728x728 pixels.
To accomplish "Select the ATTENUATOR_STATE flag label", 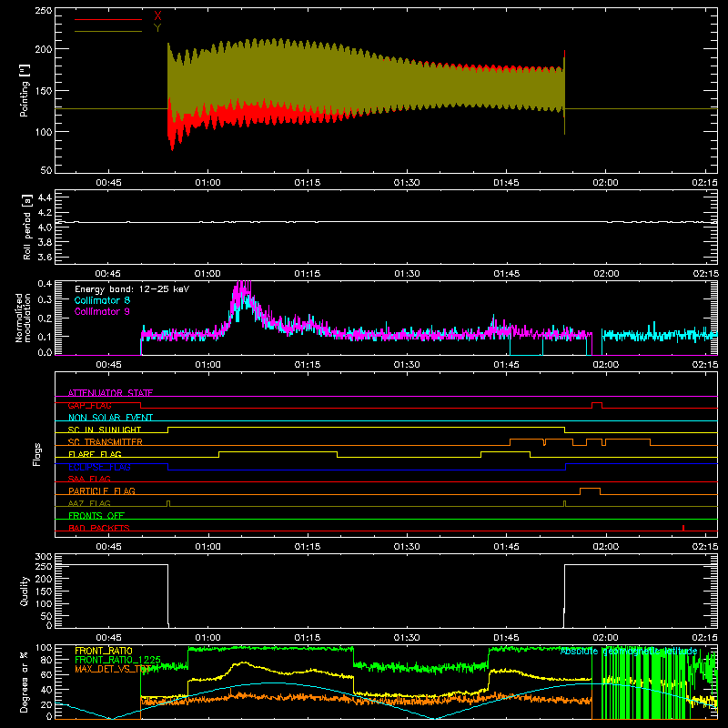I will (x=110, y=393).
